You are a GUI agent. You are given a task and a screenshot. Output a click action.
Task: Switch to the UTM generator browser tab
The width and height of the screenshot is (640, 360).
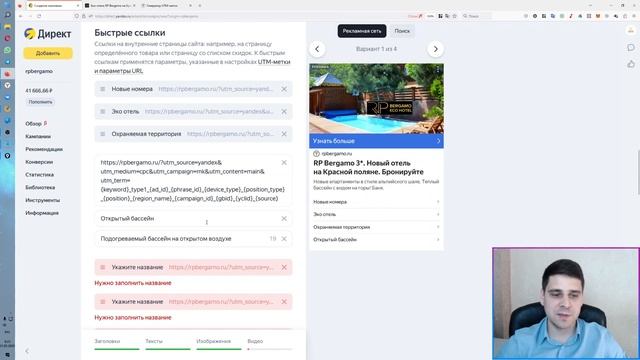(165, 6)
